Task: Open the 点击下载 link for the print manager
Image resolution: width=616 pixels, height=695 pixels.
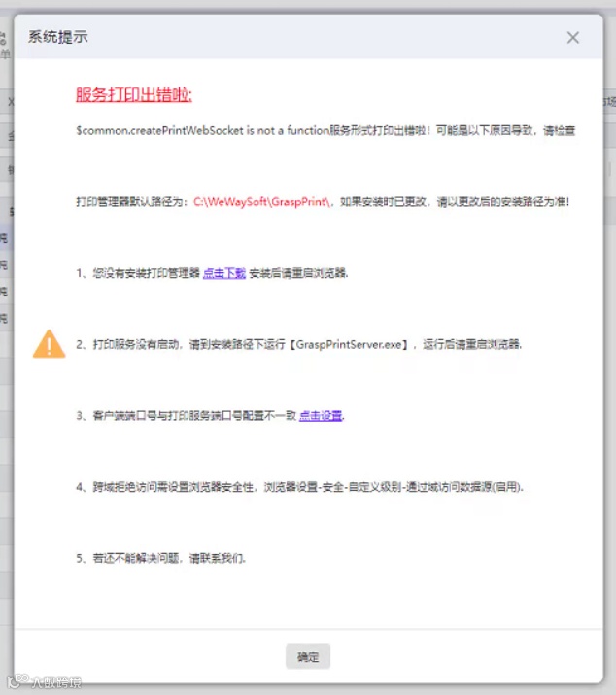Action: (224, 273)
